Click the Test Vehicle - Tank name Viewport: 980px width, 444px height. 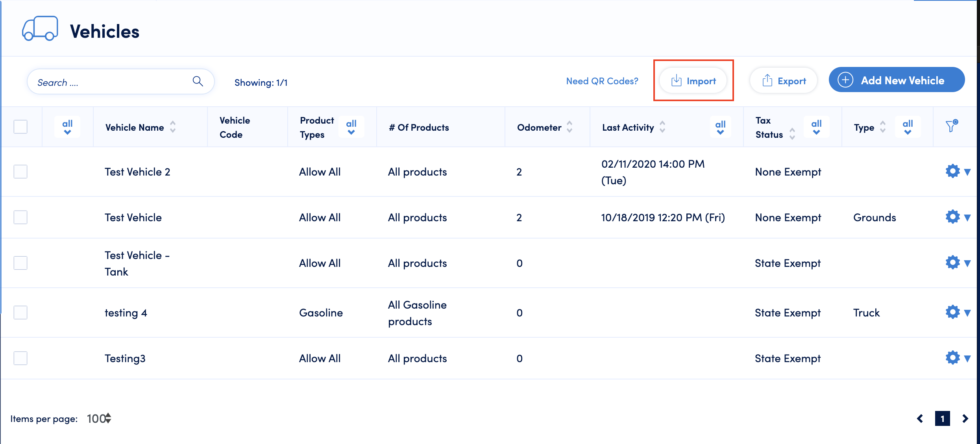click(x=137, y=263)
